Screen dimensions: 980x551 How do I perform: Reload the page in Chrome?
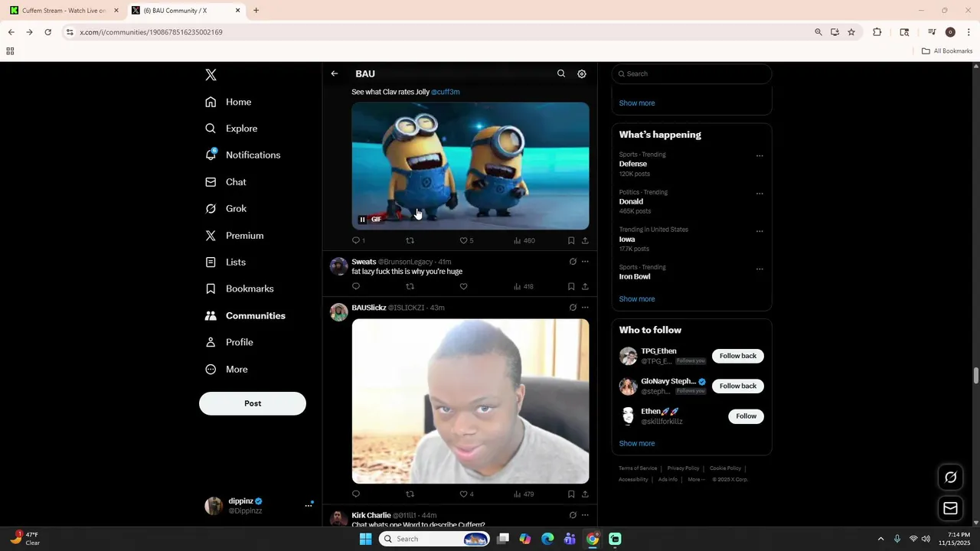(x=47, y=32)
